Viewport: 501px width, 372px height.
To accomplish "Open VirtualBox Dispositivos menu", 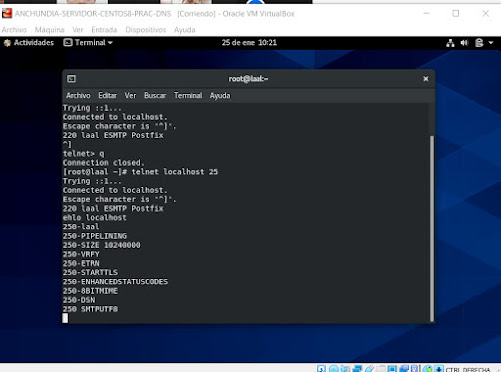I will pos(146,30).
